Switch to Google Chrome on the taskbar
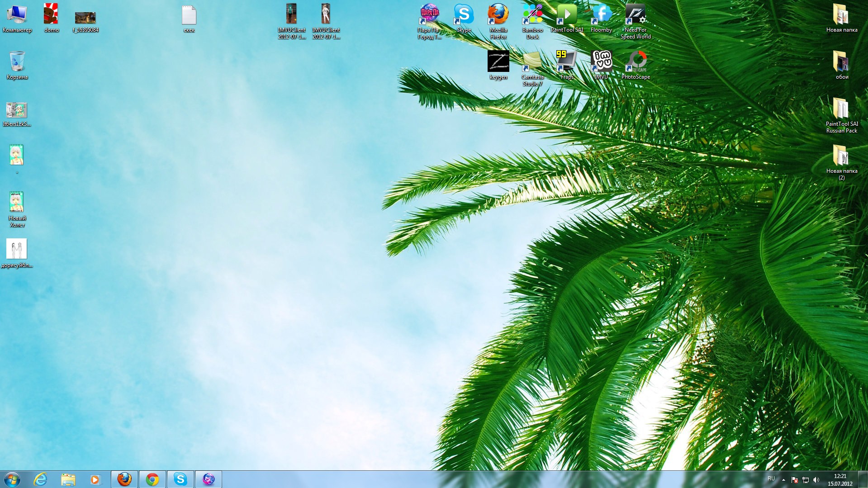Image resolution: width=868 pixels, height=488 pixels. tap(152, 479)
